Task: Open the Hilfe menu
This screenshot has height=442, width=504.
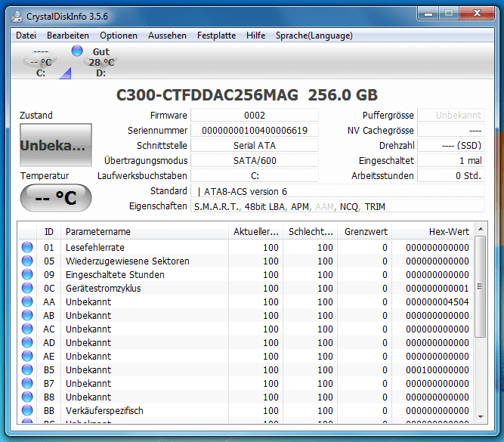Action: [x=255, y=36]
